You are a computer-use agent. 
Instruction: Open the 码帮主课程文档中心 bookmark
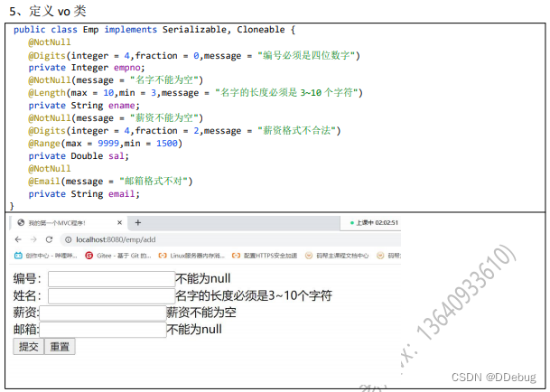pos(337,256)
